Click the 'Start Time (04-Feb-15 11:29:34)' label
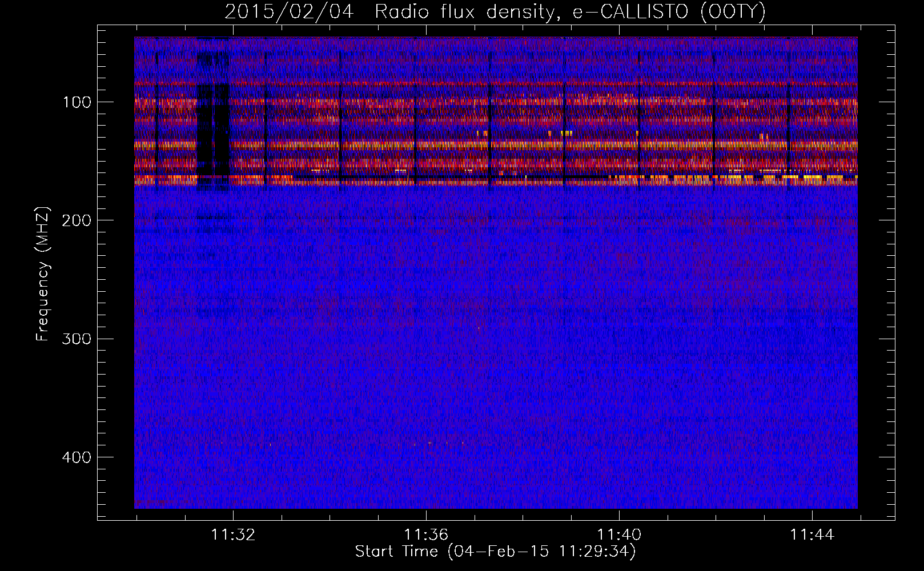 click(495, 552)
